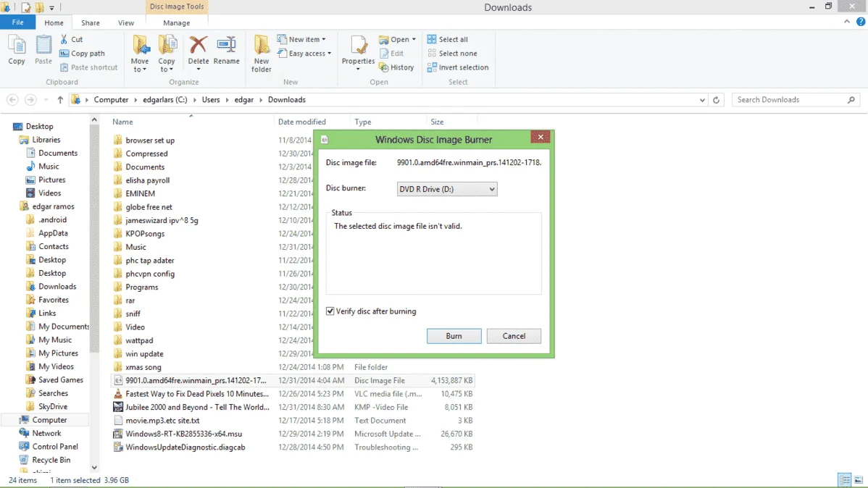868x488 pixels.
Task: Switch to the Home ribbon tab
Action: [54, 22]
